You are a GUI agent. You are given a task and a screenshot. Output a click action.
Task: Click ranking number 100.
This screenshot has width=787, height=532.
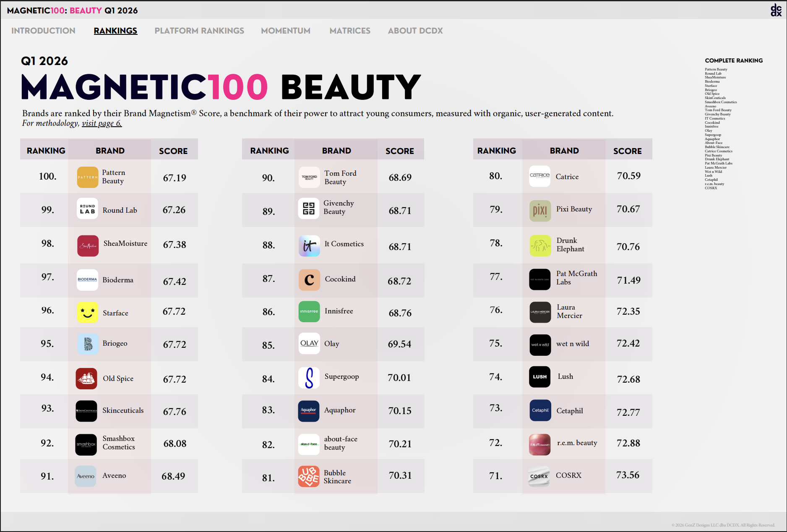click(47, 176)
